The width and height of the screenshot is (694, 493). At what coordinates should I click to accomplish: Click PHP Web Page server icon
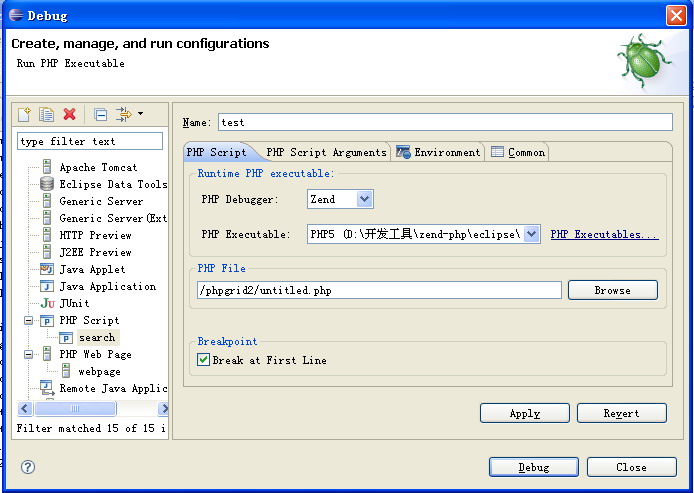tap(47, 354)
